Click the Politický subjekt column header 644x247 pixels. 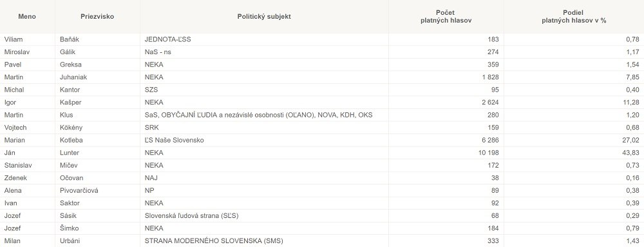click(x=264, y=16)
